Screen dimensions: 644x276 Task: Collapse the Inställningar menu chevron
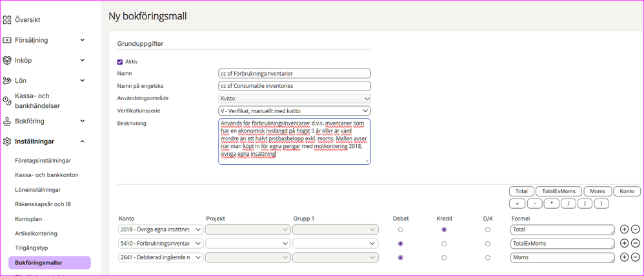(x=82, y=142)
